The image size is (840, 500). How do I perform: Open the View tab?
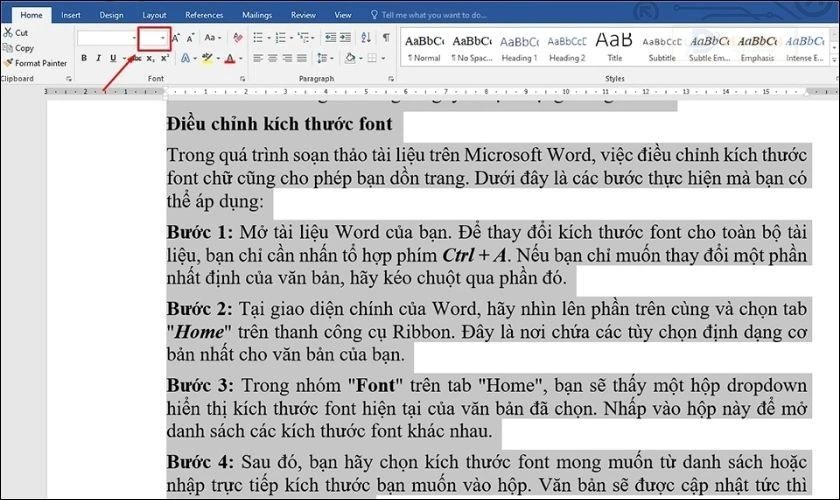coord(343,15)
